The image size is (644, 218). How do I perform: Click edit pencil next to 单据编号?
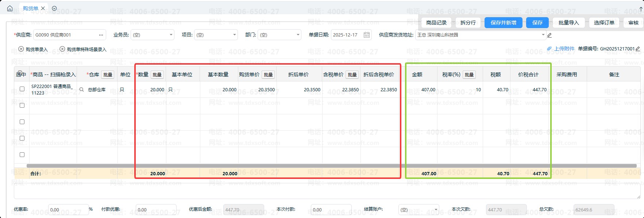638,49
